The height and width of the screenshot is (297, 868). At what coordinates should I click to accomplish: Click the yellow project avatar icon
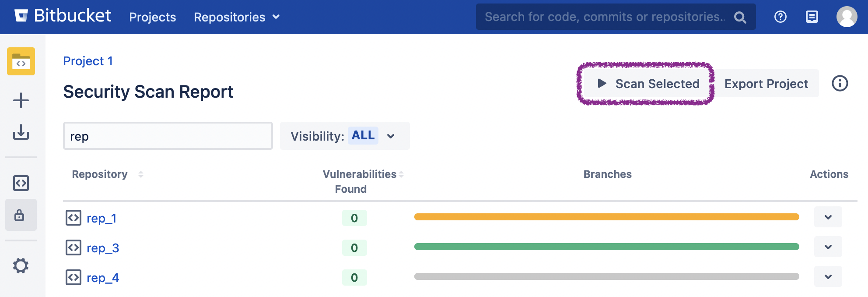(21, 61)
